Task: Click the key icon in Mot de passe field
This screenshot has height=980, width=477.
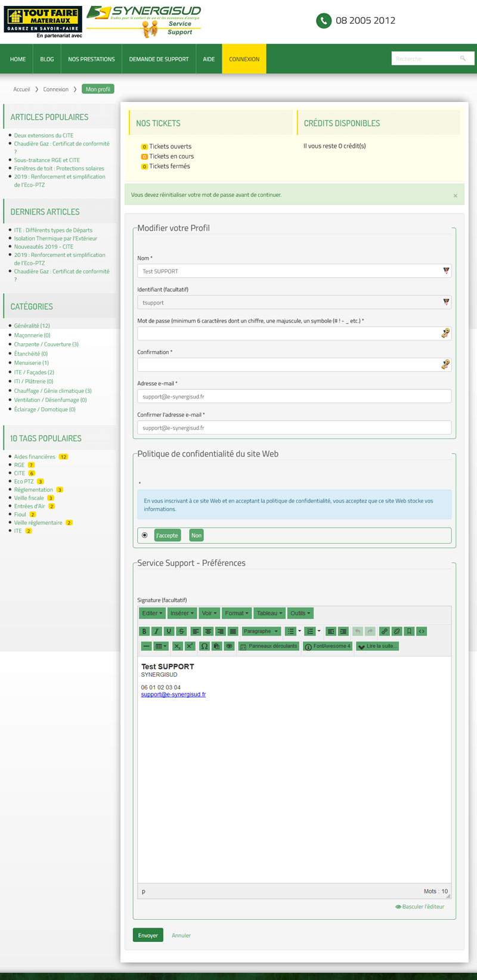Action: [x=445, y=333]
